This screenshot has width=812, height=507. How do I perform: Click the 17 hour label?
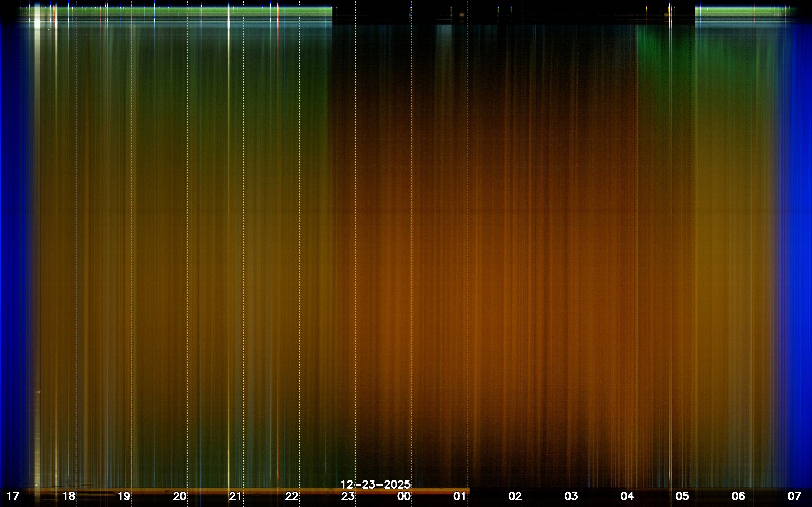(x=13, y=496)
